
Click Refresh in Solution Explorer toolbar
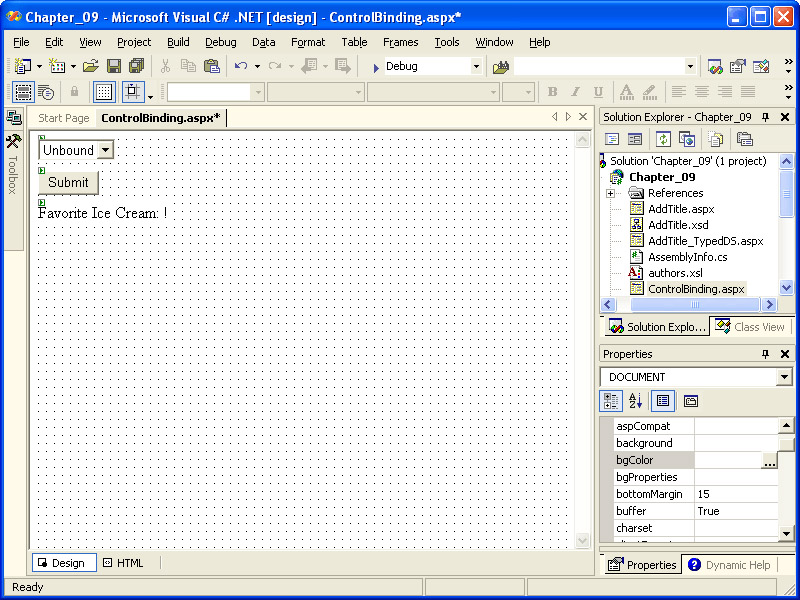coord(663,139)
